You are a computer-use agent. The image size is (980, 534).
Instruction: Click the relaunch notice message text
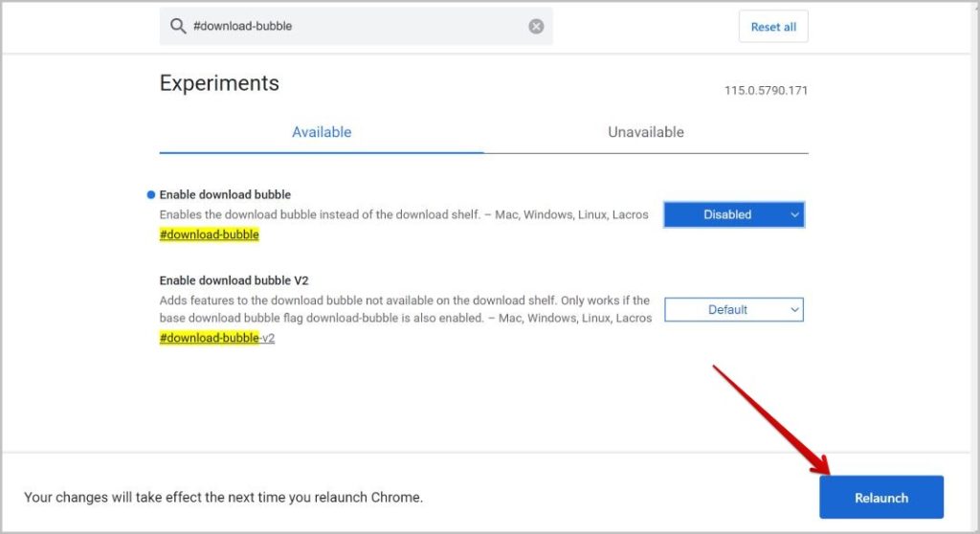click(223, 497)
